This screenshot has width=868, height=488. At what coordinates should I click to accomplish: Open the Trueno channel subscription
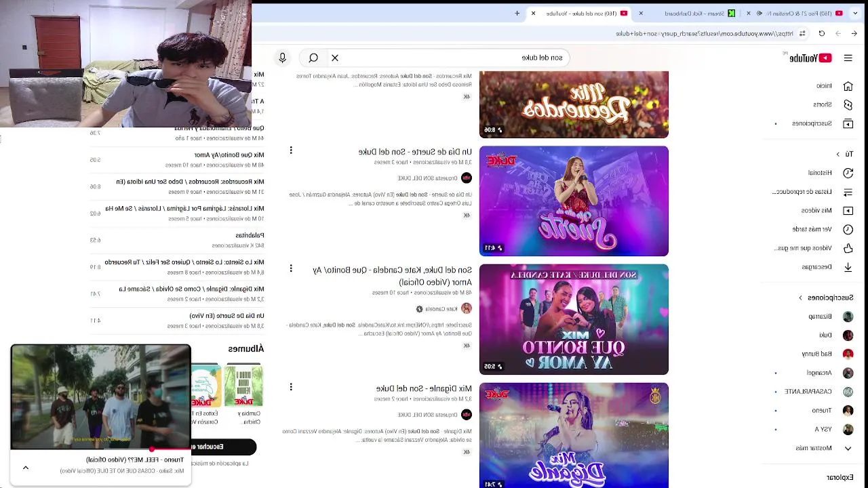click(831, 411)
